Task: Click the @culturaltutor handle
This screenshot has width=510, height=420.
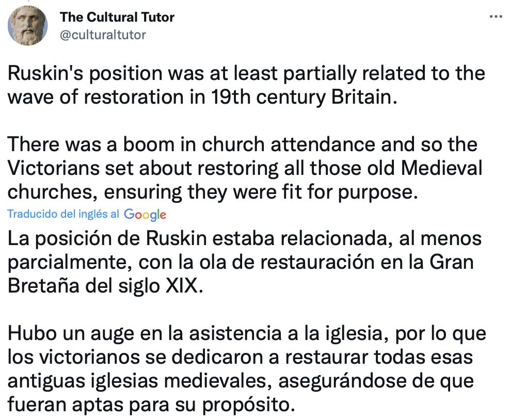Action: point(103,35)
